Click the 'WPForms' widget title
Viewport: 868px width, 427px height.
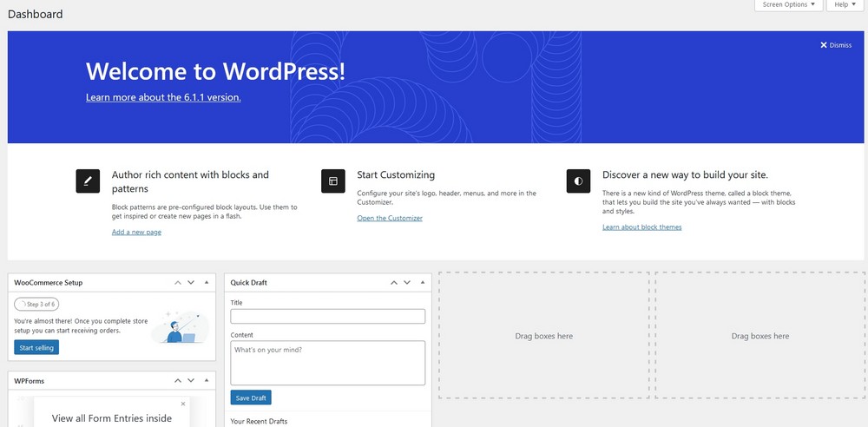point(30,381)
